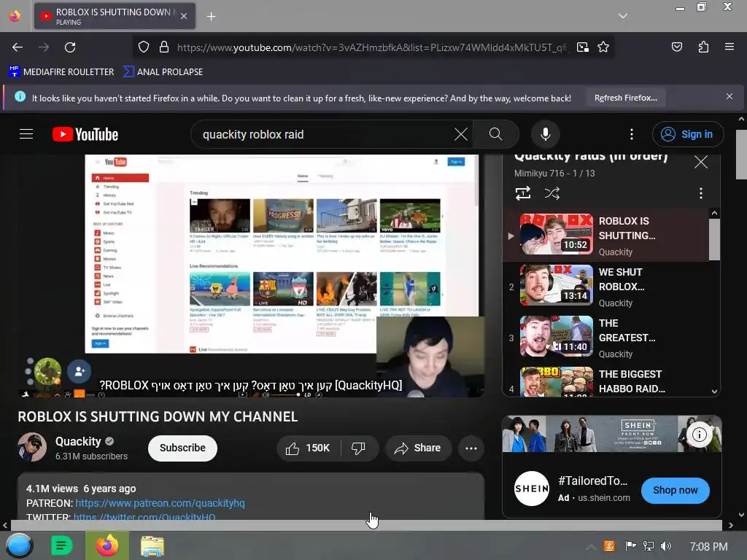Open the clock showing 7:08 PM
The image size is (747, 560).
click(x=708, y=547)
